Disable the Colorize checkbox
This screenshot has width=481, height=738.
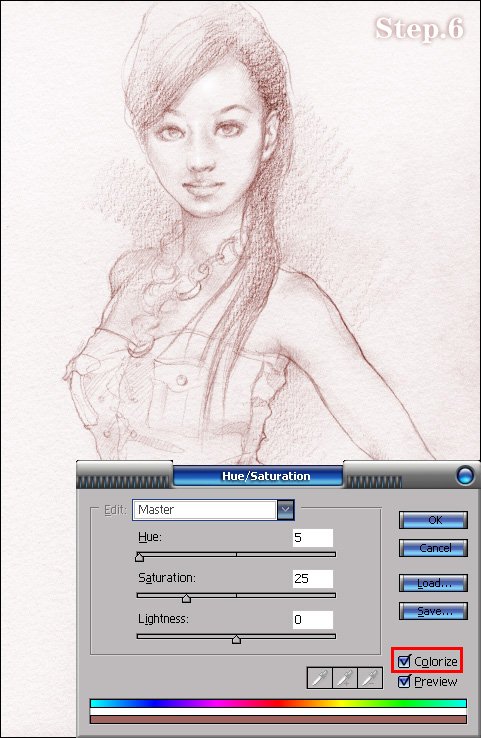(404, 661)
